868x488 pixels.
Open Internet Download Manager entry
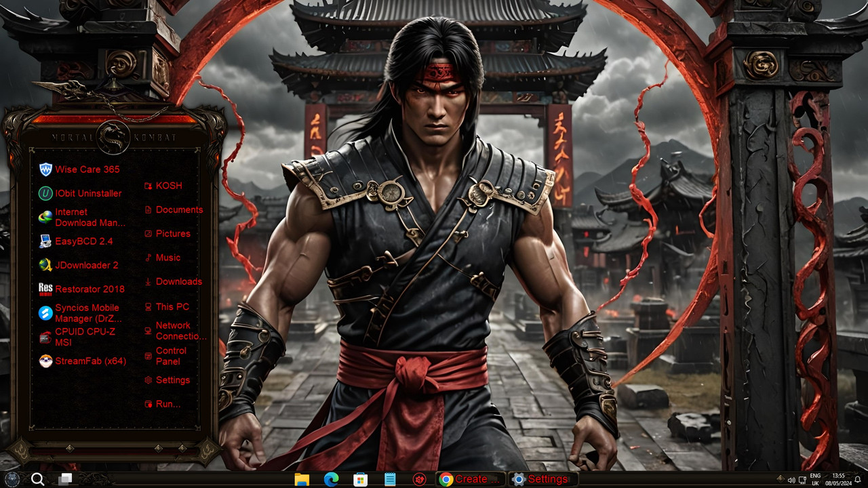(82, 217)
